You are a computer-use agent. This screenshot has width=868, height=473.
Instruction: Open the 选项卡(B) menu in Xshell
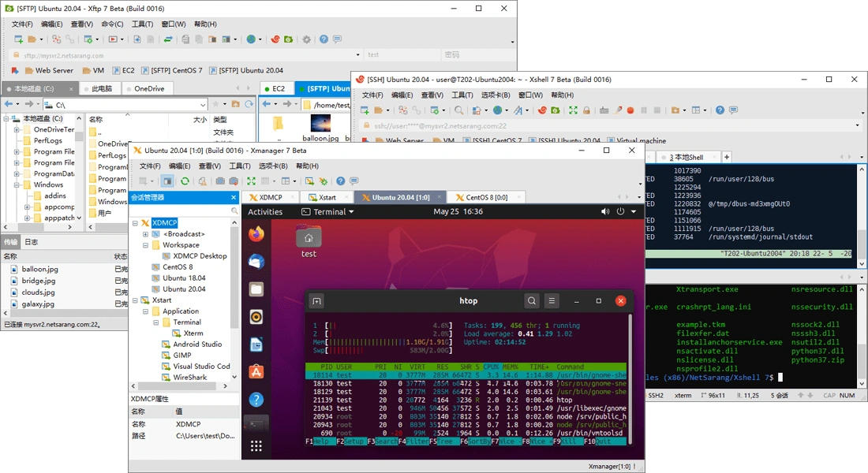pyautogui.click(x=496, y=95)
